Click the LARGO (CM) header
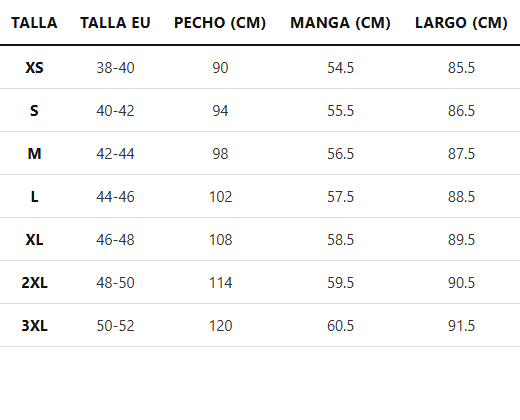Image resolution: width=520 pixels, height=420 pixels. coord(461,23)
